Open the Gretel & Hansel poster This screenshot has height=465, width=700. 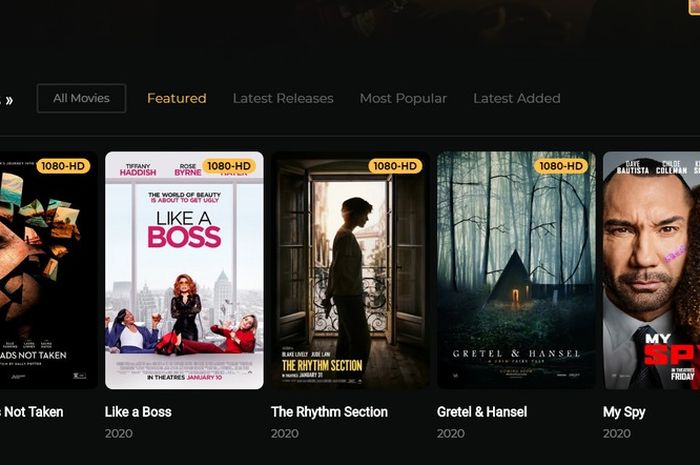click(x=517, y=270)
